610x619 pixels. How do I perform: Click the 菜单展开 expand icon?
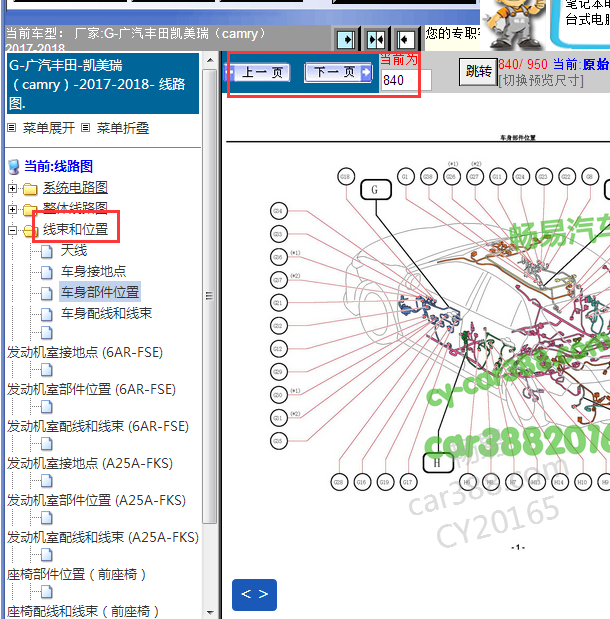[x=12, y=128]
